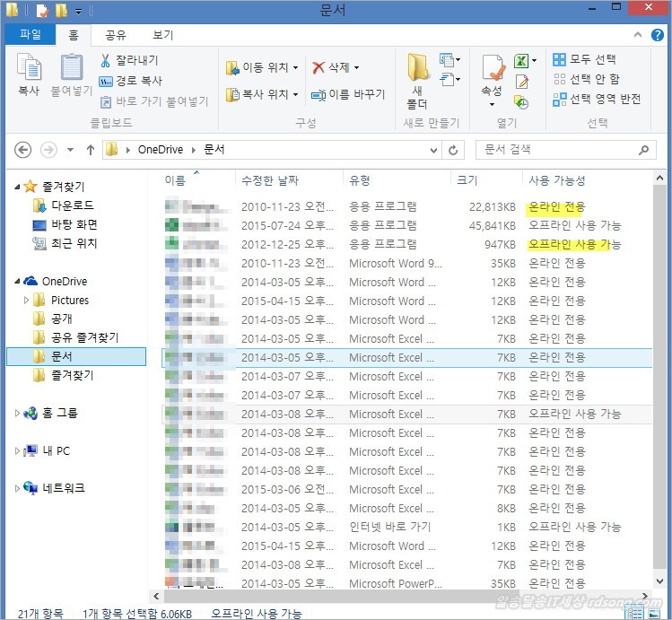Switch to the 공유 (Share) ribbon tab
Screen dimensions: 672x620
tap(116, 35)
